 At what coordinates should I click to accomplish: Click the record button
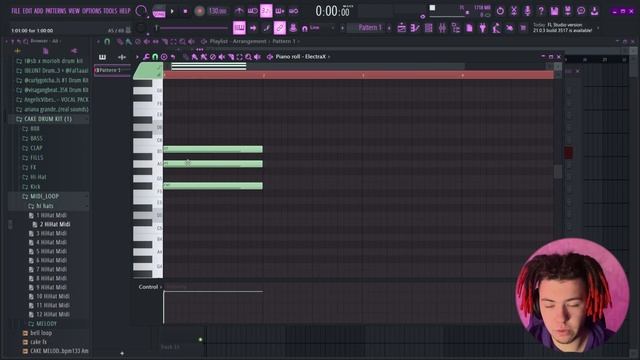tap(199, 11)
